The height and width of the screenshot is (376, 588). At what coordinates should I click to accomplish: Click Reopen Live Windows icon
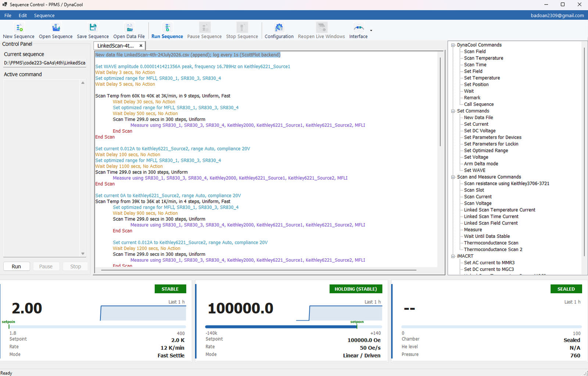[x=322, y=28]
